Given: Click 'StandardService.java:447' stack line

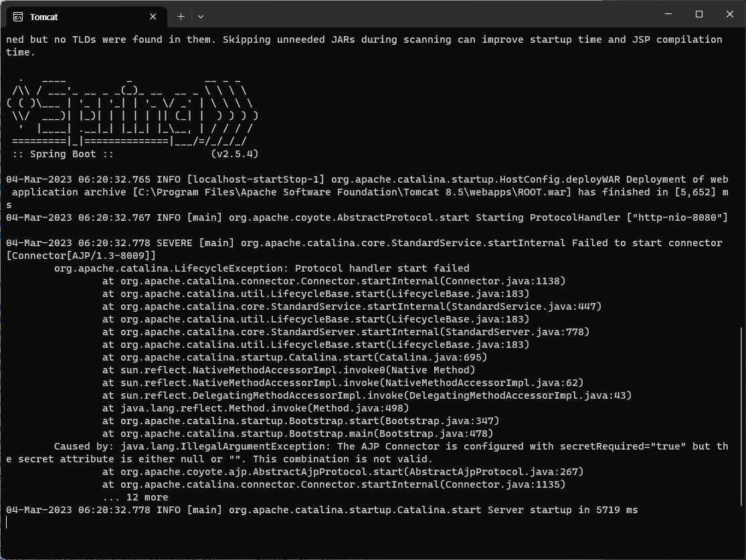Looking at the screenshot, I should (x=352, y=307).
